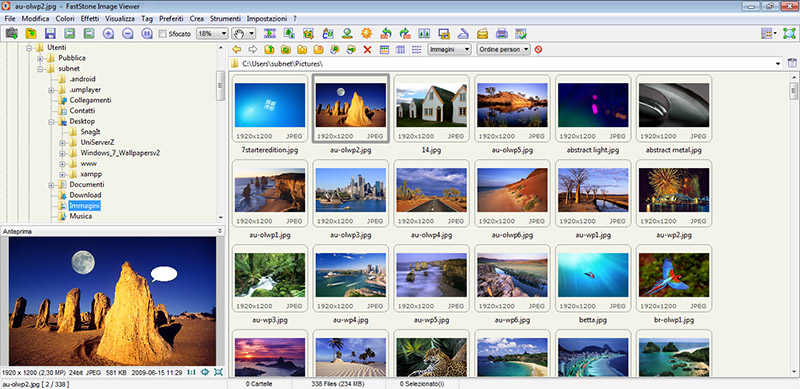Image resolution: width=800 pixels, height=389 pixels.
Task: Click the Actual Size round toolbar icon
Action: (147, 34)
